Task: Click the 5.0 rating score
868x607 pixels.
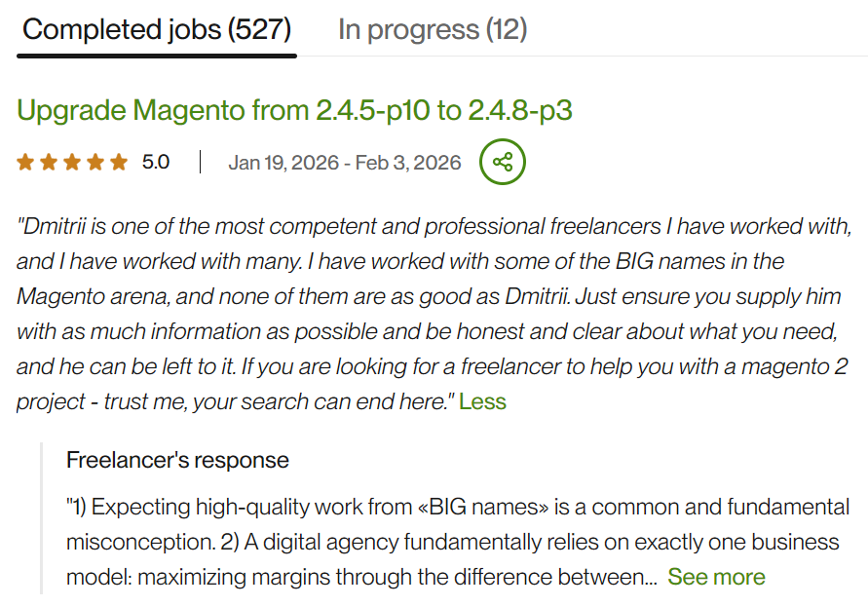Action: click(156, 162)
